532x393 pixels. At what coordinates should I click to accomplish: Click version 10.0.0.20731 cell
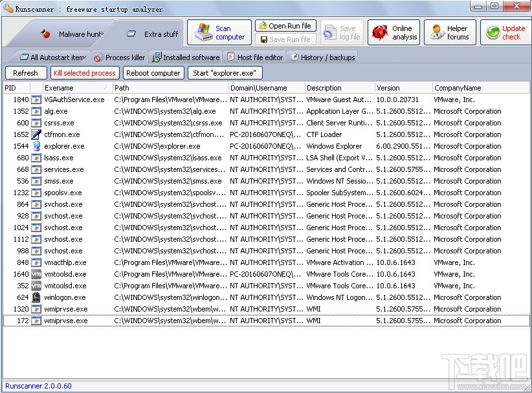click(397, 100)
